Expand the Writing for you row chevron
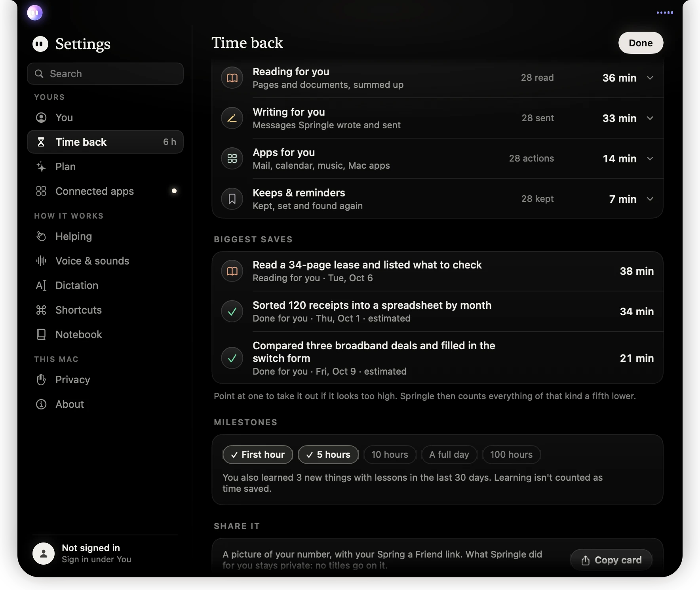700x590 pixels. tap(650, 118)
